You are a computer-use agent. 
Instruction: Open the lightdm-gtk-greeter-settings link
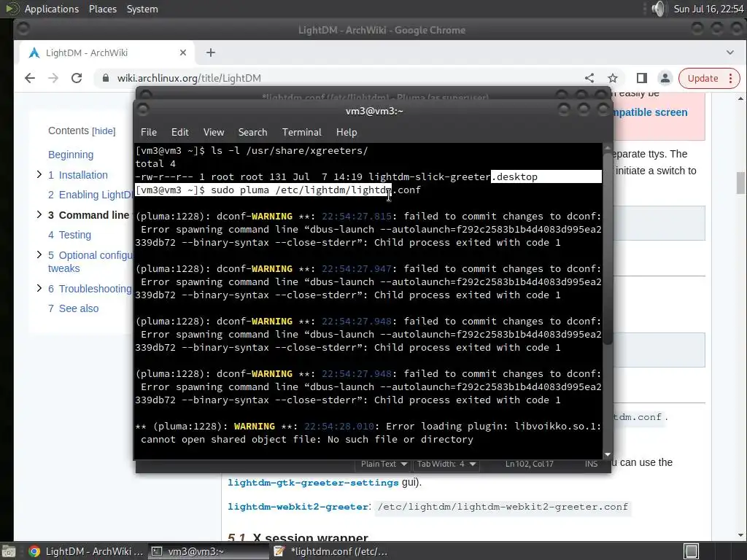click(313, 483)
